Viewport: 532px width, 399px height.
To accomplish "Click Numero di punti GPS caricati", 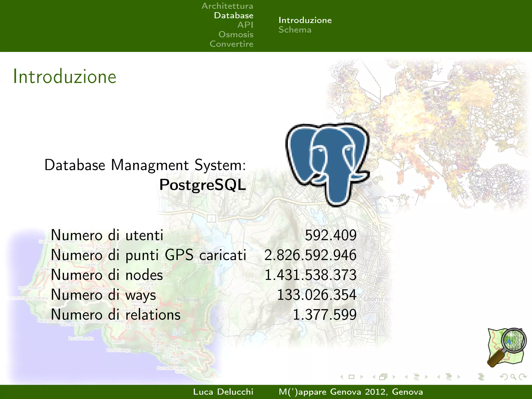I will point(148,255).
